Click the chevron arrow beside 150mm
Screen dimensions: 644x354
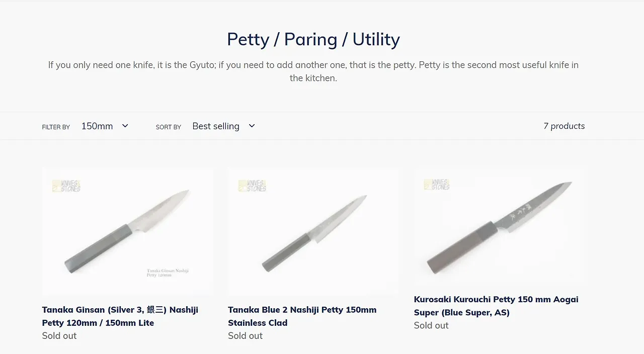point(125,126)
